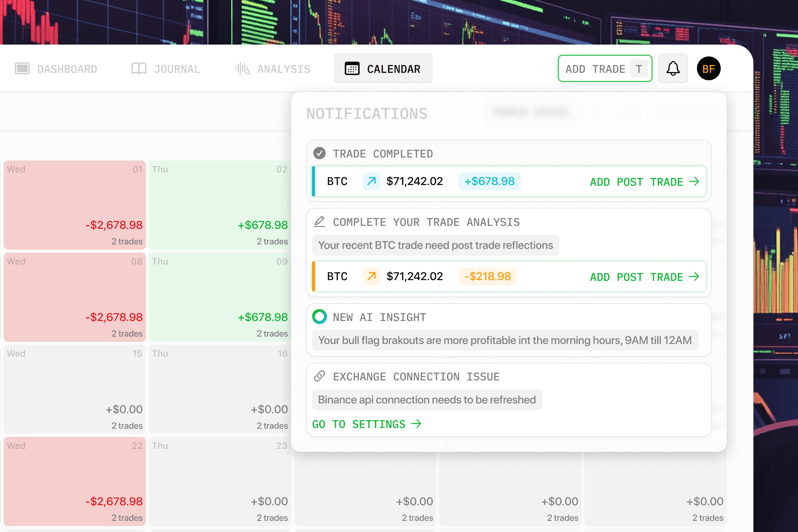Open the notifications bell icon
The image size is (798, 532).
673,69
